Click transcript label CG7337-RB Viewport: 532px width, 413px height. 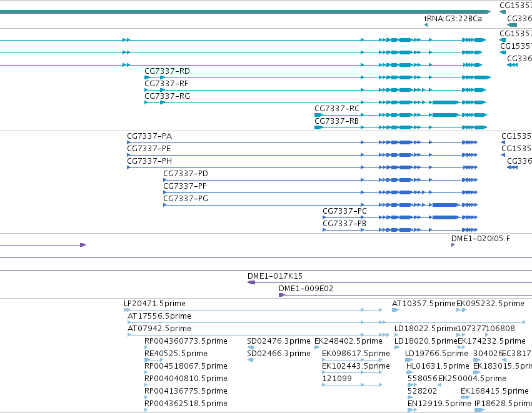336,121
